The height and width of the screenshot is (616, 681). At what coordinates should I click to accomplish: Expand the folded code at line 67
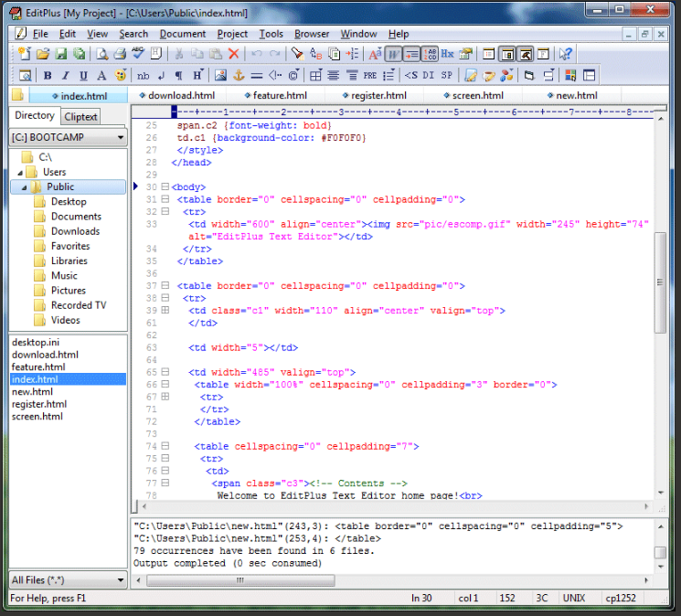pos(165,397)
